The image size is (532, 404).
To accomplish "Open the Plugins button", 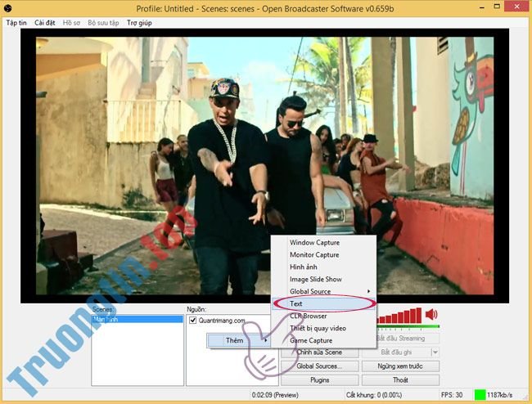I will 319,380.
